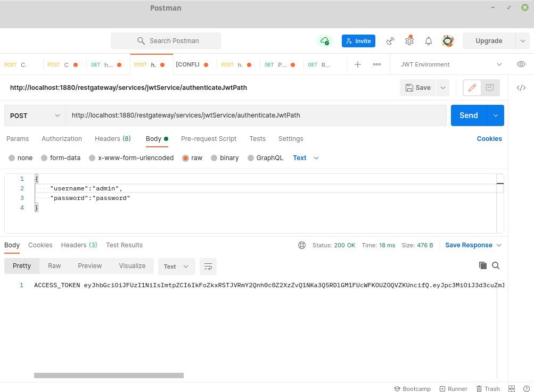534x392 pixels.
Task: Toggle the response word wrap icon
Action: tap(208, 266)
